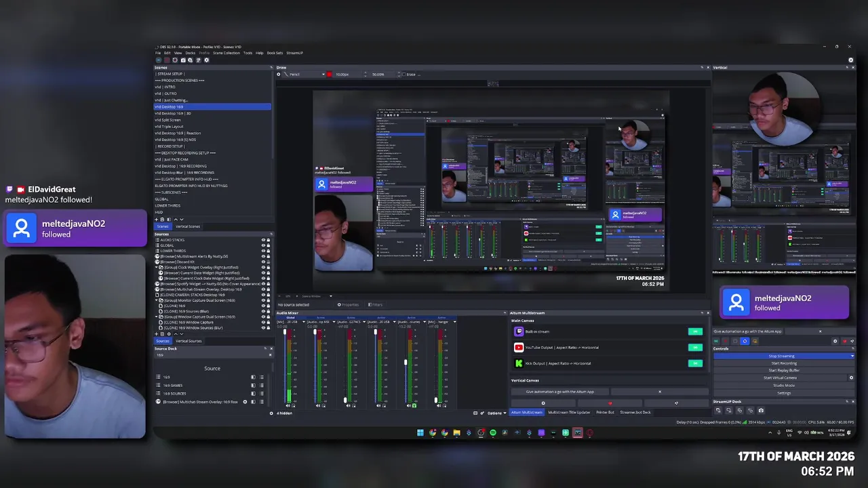Click red color swatch in Draw dock

click(x=330, y=75)
